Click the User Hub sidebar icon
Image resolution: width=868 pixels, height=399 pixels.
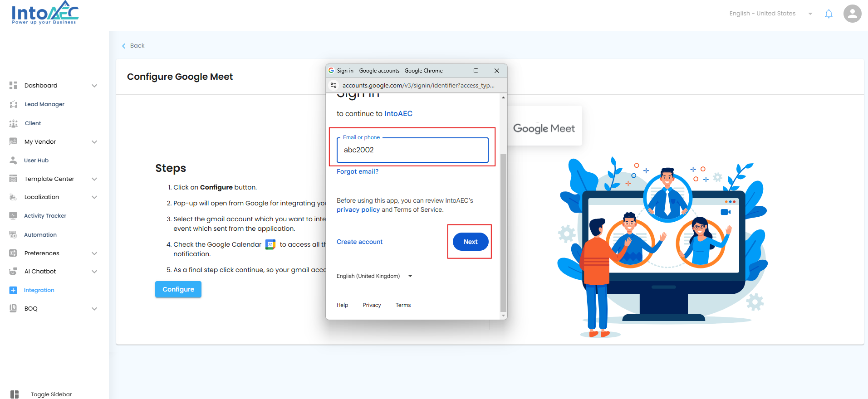point(13,160)
